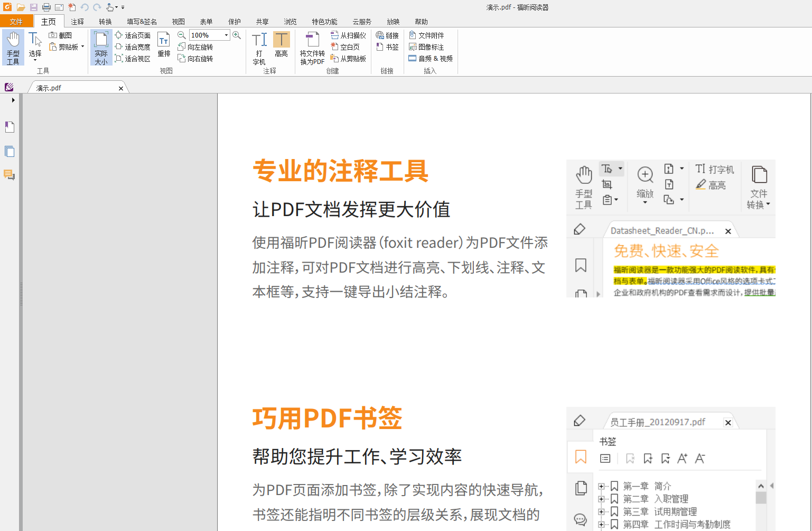Select the 高亮 highlight tool
The height and width of the screenshot is (531, 812).
(x=281, y=48)
